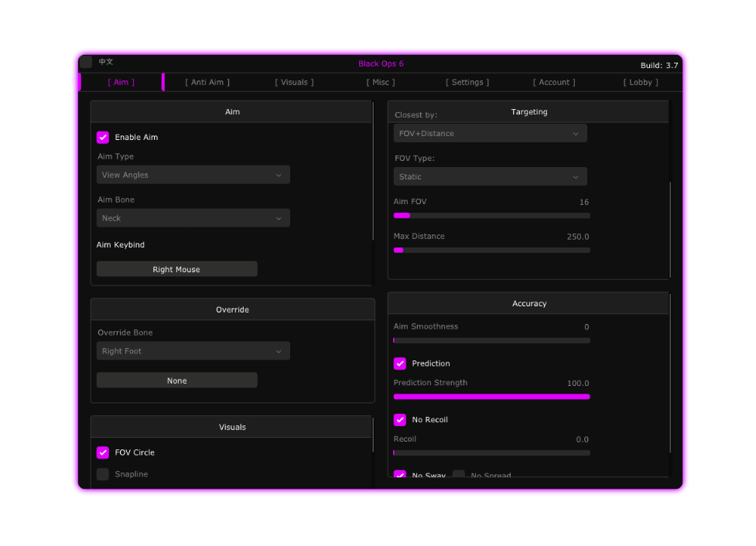Open the Settings tab
Image resolution: width=756 pixels, height=546 pixels.
pos(467,82)
